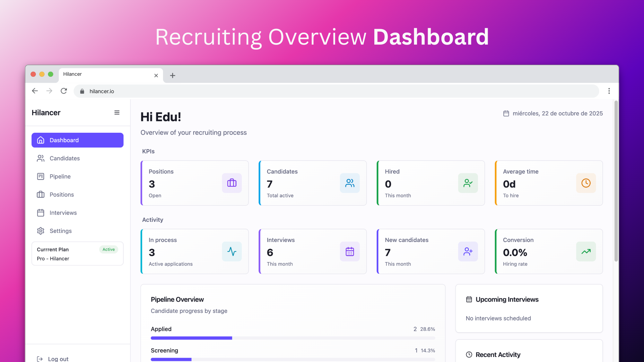Click the Applied stage progress bar
This screenshot has height=362, width=644.
click(x=292, y=338)
